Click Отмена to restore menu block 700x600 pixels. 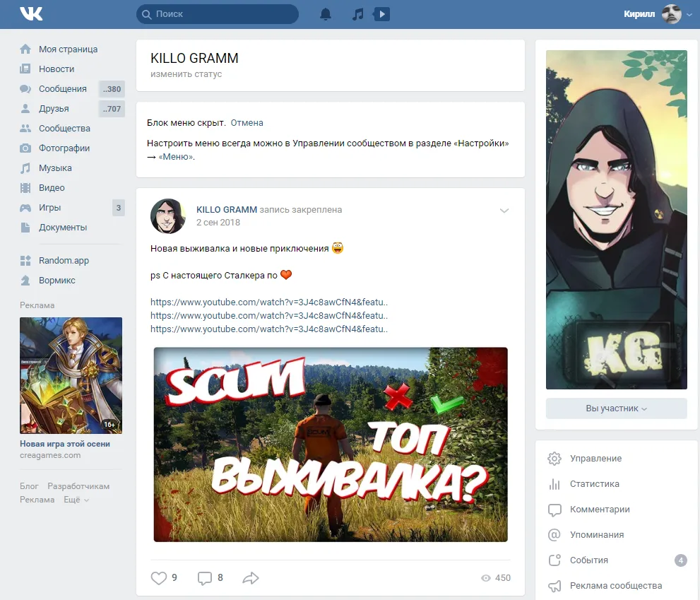click(x=247, y=123)
